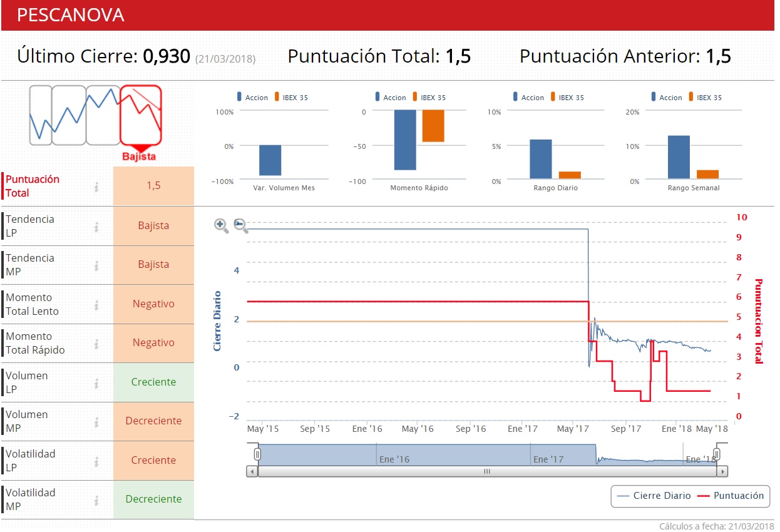Toggle IBEX 35 legend in Rango Diario chart
The height and width of the screenshot is (532, 780).
tap(568, 97)
